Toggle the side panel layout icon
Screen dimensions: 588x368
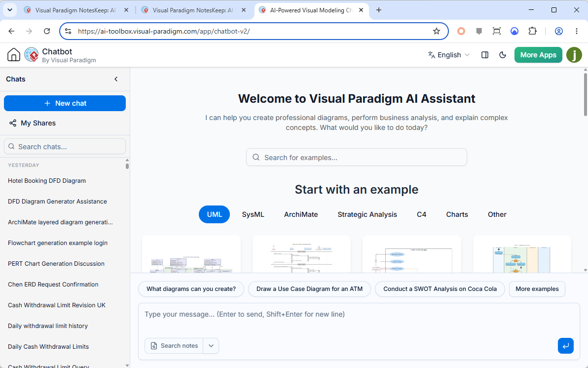485,55
